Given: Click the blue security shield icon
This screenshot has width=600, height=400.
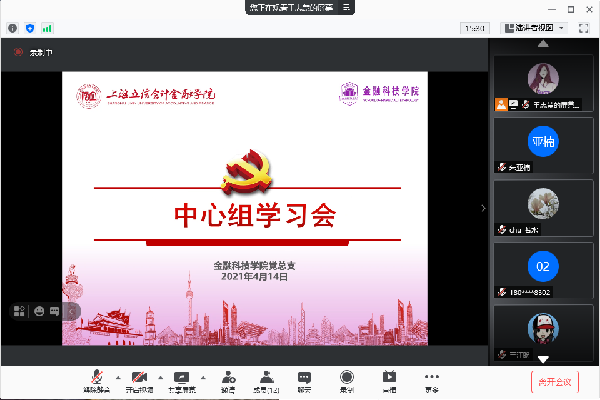Looking at the screenshot, I should (28, 28).
